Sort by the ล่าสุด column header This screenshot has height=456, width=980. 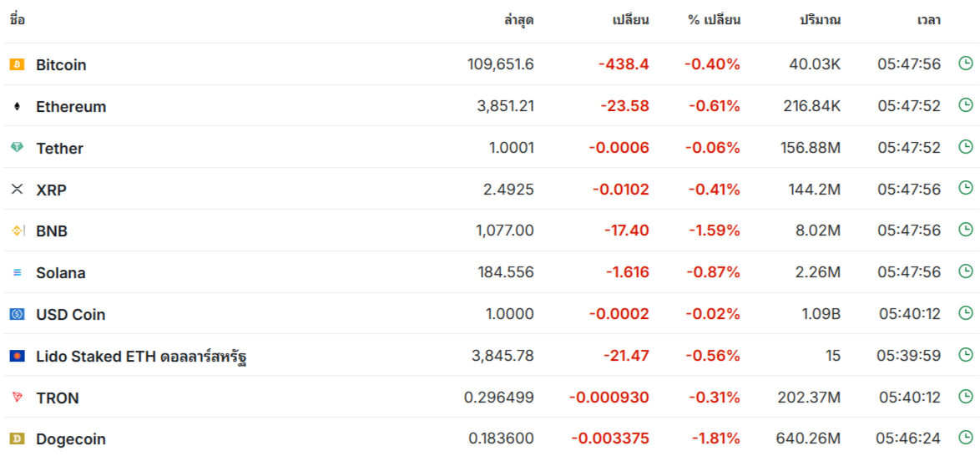[x=518, y=20]
